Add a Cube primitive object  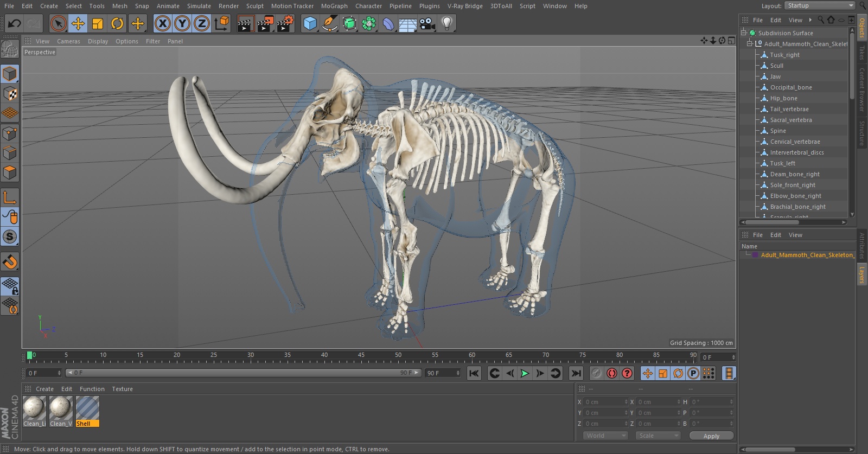[x=310, y=23]
